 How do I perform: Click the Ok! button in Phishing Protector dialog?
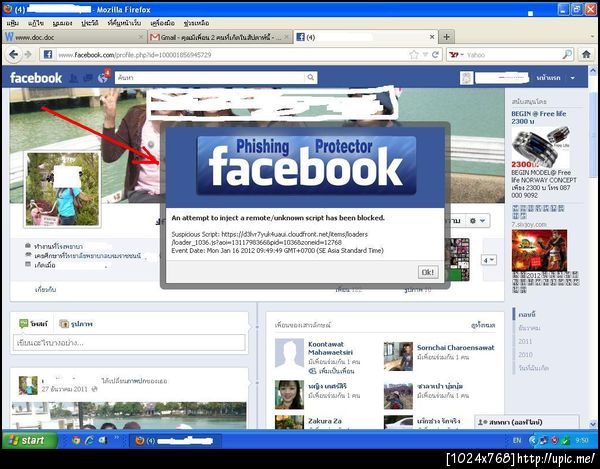(x=428, y=272)
